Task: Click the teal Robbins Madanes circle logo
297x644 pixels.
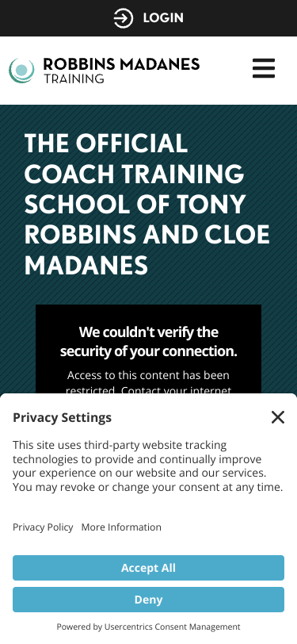Action: point(21,71)
